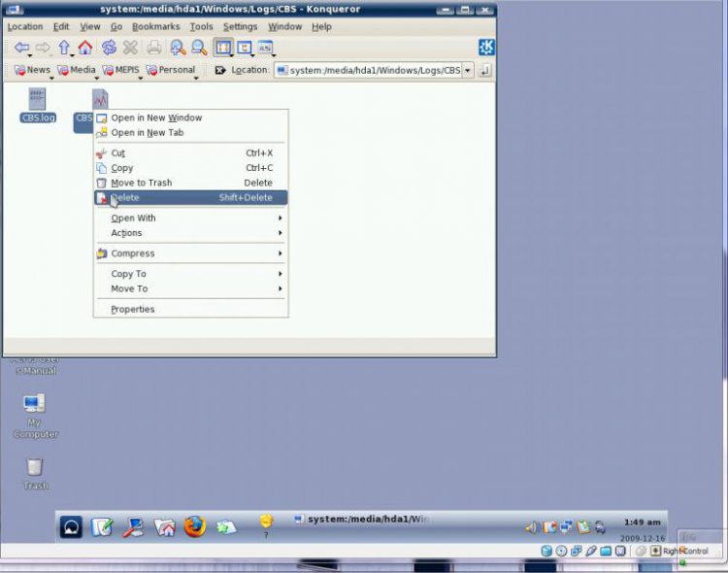Viewport: 728px width, 573px height.
Task: Switch to the second view mode button
Action: point(245,48)
